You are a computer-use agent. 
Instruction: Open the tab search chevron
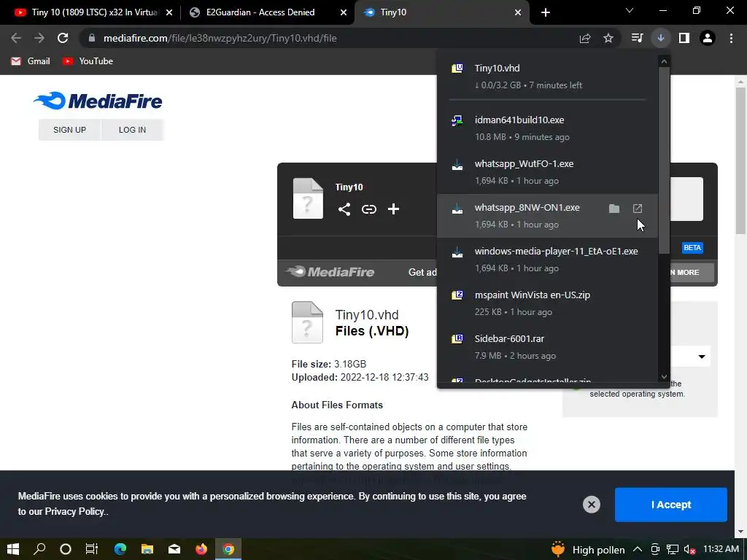(630, 10)
